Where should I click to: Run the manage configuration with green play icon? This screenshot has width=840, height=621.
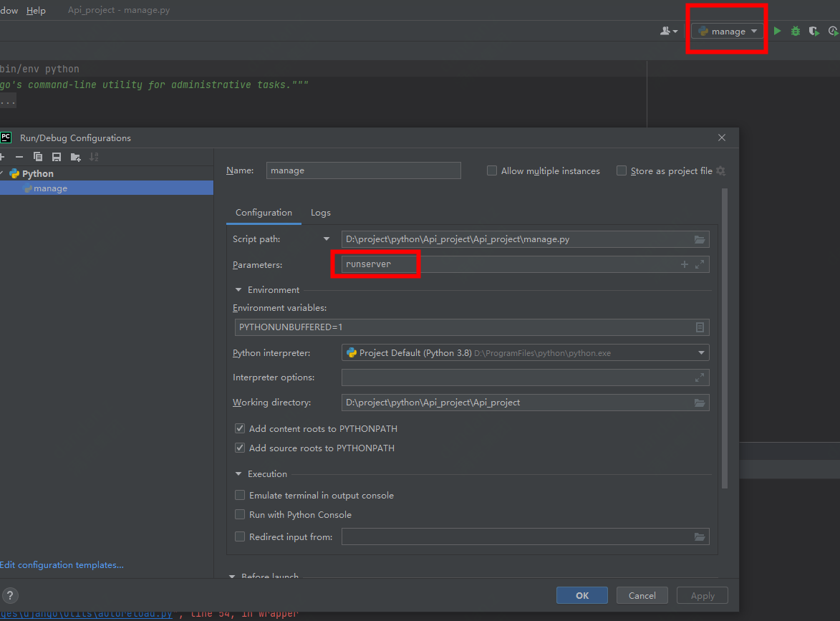click(x=777, y=31)
